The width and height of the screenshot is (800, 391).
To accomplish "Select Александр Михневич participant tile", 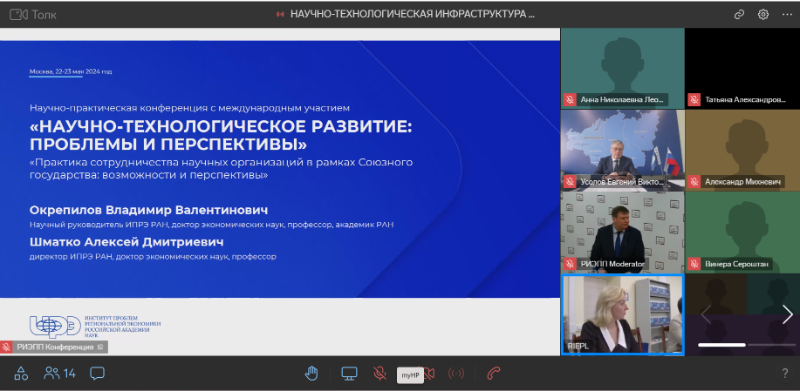I will 742,151.
